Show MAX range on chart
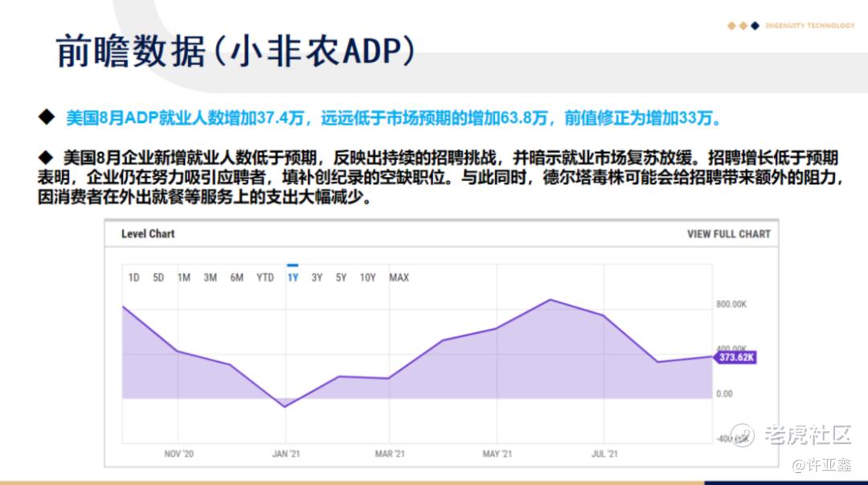Screen dimensions: 868x485 pyautogui.click(x=399, y=277)
